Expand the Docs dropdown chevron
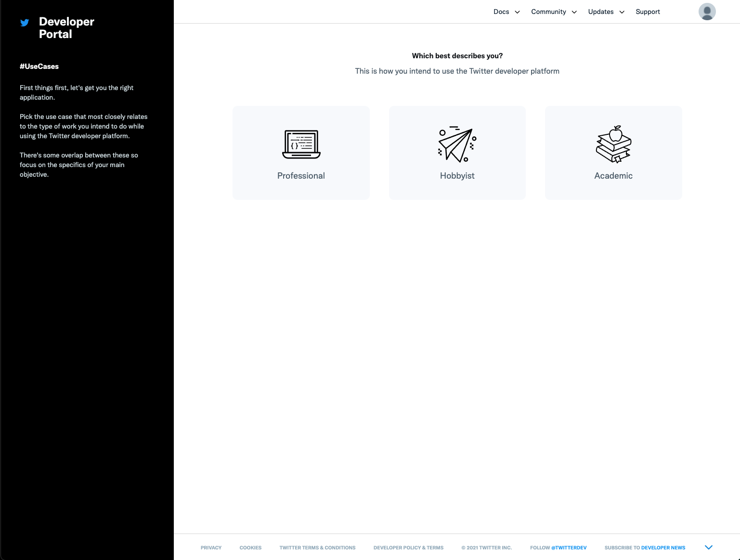This screenshot has height=560, width=740. pyautogui.click(x=518, y=12)
